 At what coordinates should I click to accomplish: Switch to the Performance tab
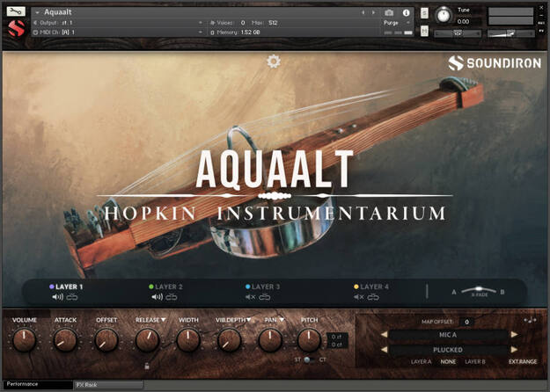pyautogui.click(x=38, y=384)
